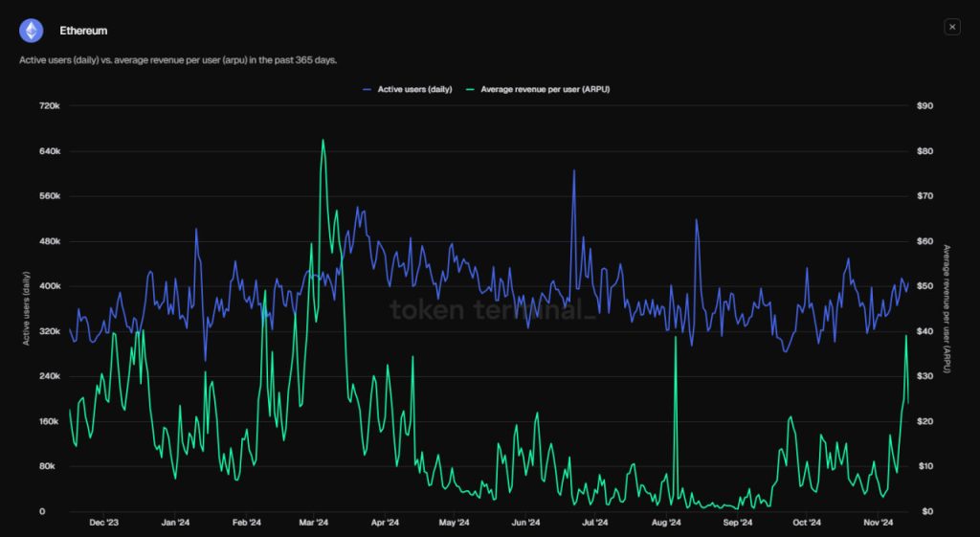Click the tallest blue active users spike

click(x=573, y=171)
